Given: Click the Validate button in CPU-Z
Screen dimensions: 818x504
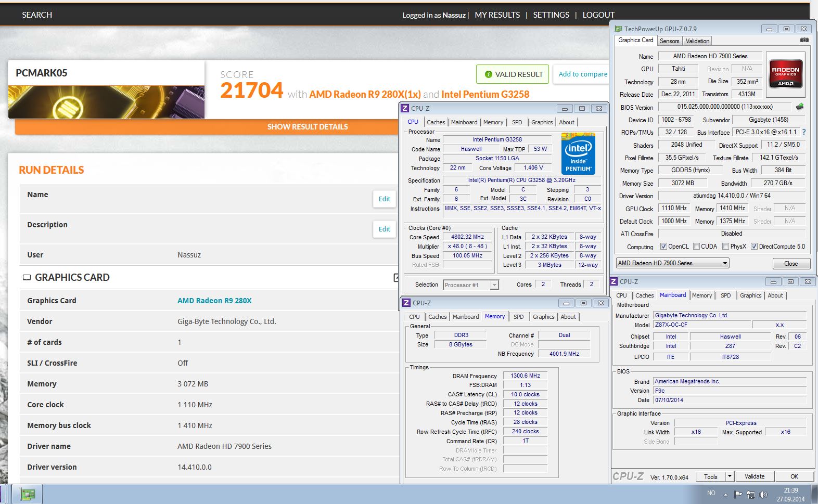Looking at the screenshot, I should tap(754, 476).
